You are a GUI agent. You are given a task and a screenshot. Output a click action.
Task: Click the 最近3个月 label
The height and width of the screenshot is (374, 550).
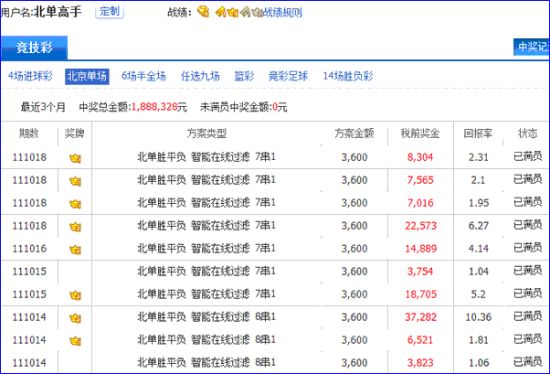[x=43, y=107]
